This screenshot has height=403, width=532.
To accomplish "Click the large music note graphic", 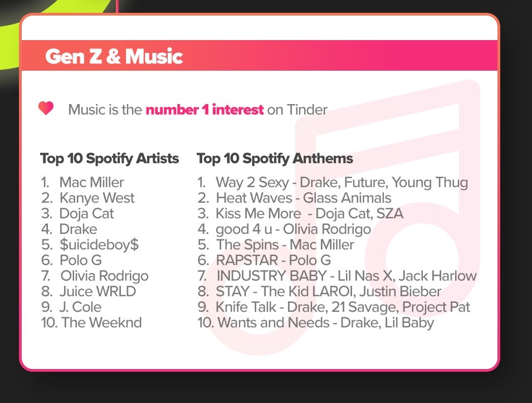I will 343,217.
